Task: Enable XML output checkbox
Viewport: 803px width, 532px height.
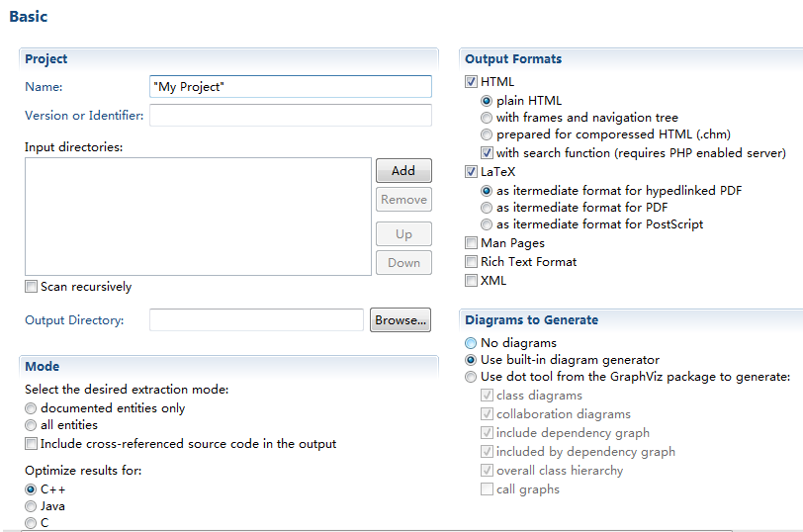Action: point(471,281)
